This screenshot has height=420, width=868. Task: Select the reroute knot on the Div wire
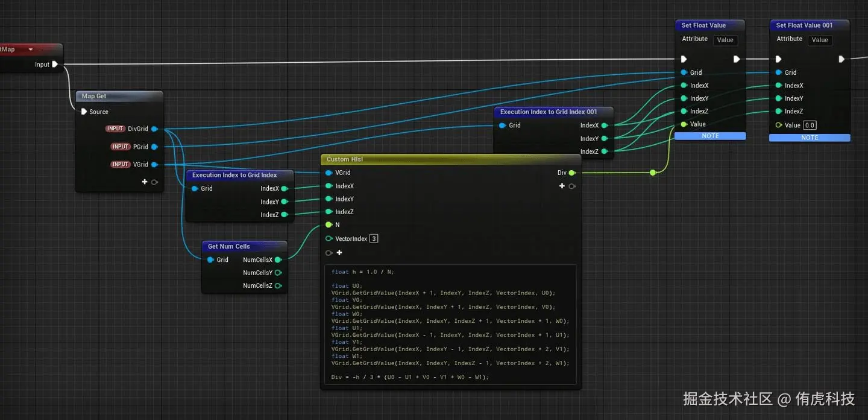653,173
